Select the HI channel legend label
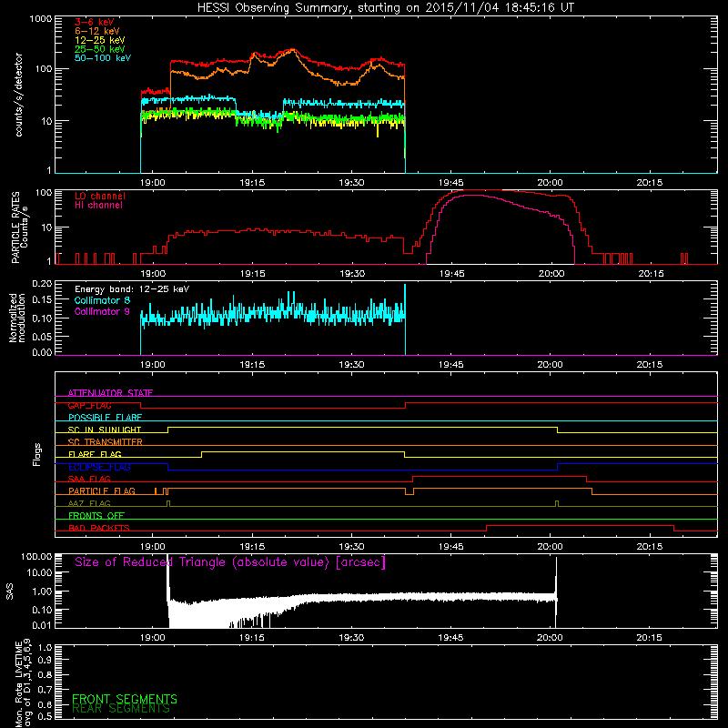 tap(98, 206)
